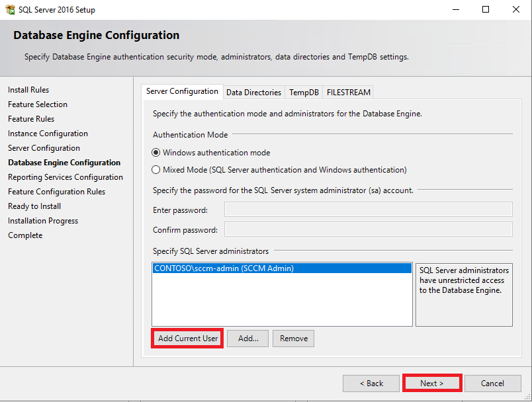532x402 pixels.
Task: Click Feature Rules in the step list
Action: point(31,119)
